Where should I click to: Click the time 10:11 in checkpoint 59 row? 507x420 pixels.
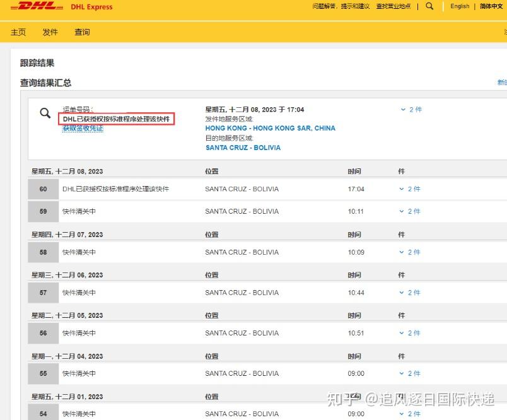[x=356, y=211]
